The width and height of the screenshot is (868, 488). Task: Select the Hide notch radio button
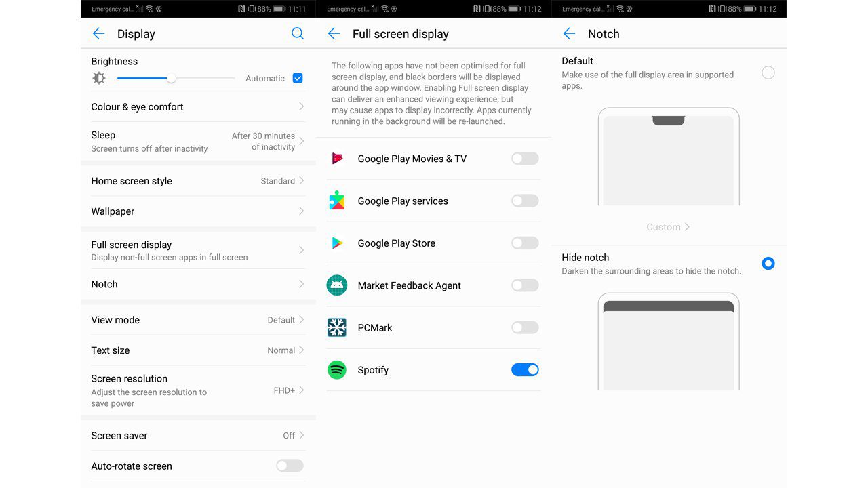[x=768, y=264]
